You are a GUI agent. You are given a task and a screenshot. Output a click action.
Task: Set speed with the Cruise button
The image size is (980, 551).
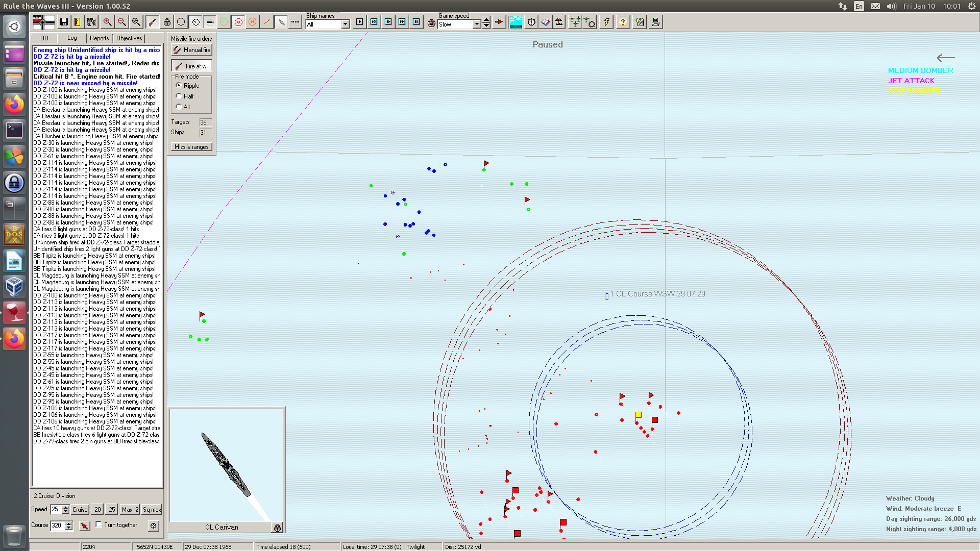pos(80,509)
